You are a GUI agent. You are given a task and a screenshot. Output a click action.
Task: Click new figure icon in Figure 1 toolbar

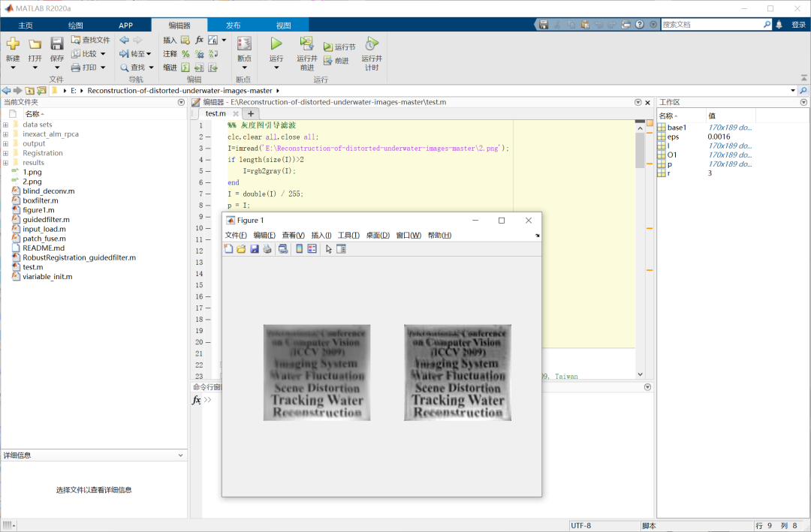click(228, 249)
